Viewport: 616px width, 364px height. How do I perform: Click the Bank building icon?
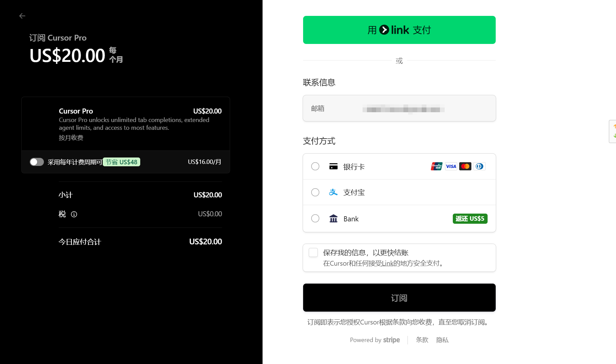pyautogui.click(x=334, y=219)
